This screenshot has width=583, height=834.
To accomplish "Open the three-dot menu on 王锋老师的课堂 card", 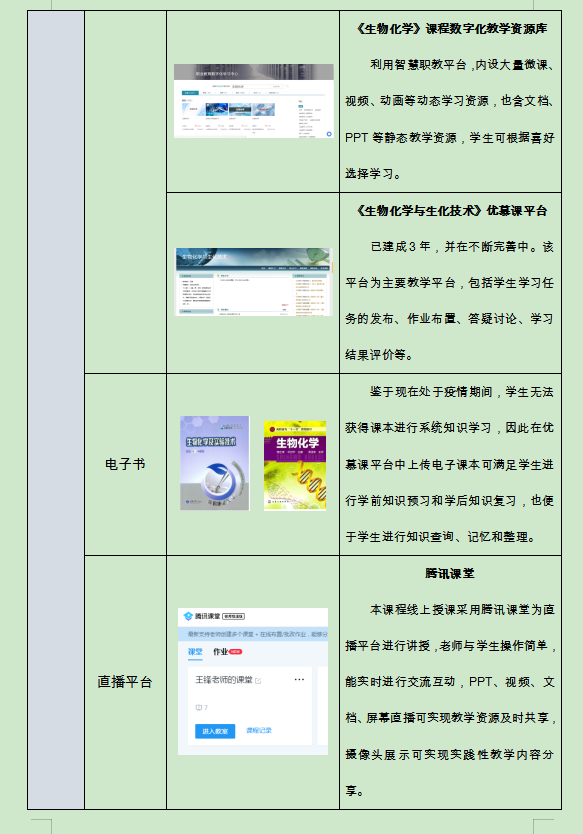I will pos(299,679).
